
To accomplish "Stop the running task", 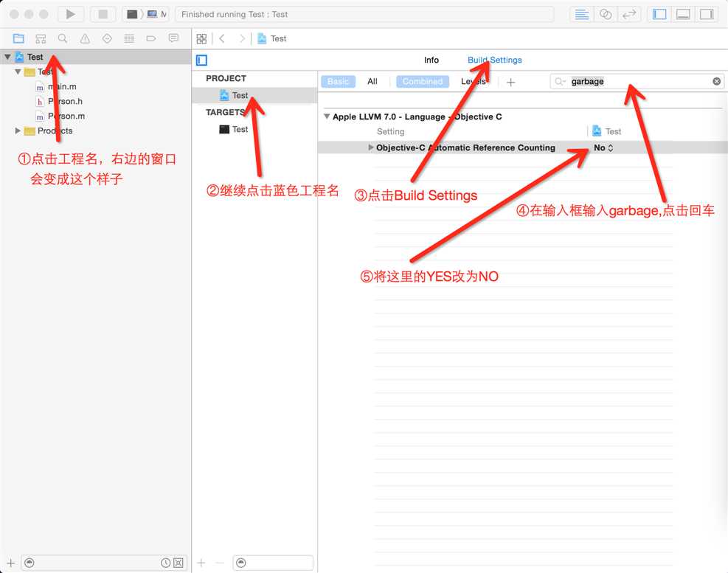I will coord(103,15).
